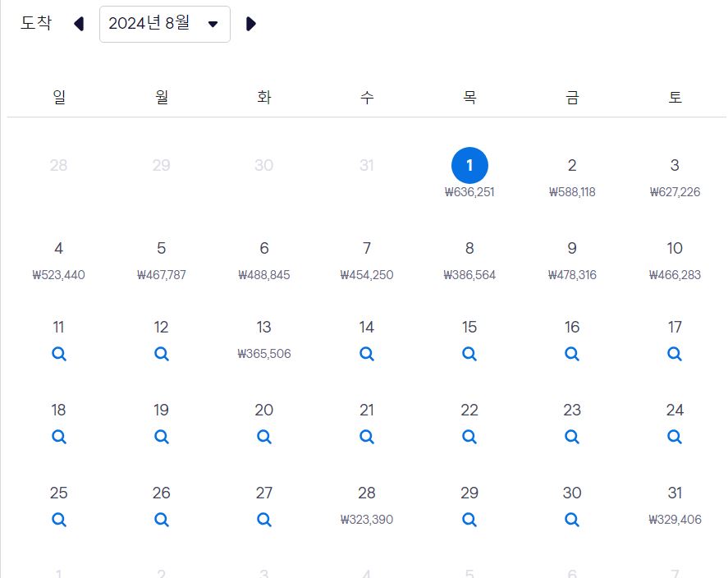This screenshot has width=728, height=578.
Task: Search price for August 19
Action: click(x=162, y=437)
